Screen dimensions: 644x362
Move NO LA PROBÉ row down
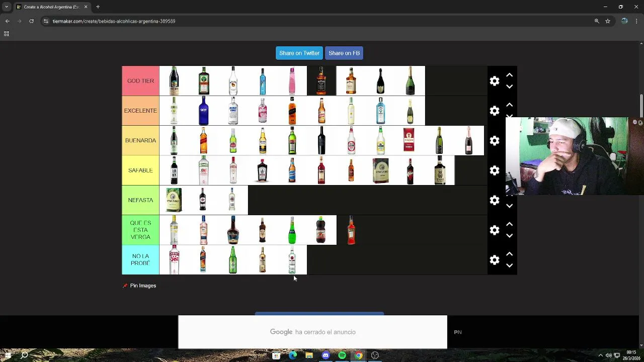pyautogui.click(x=509, y=265)
